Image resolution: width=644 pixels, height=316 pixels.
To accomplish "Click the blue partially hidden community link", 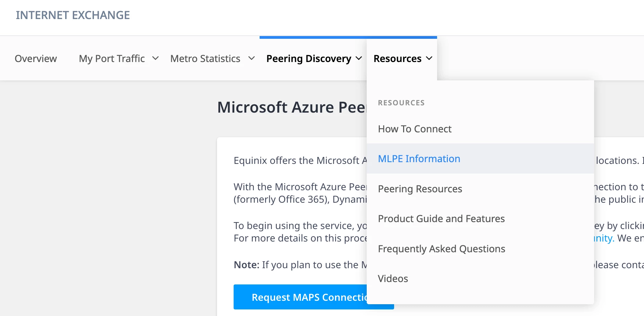I will click(604, 238).
